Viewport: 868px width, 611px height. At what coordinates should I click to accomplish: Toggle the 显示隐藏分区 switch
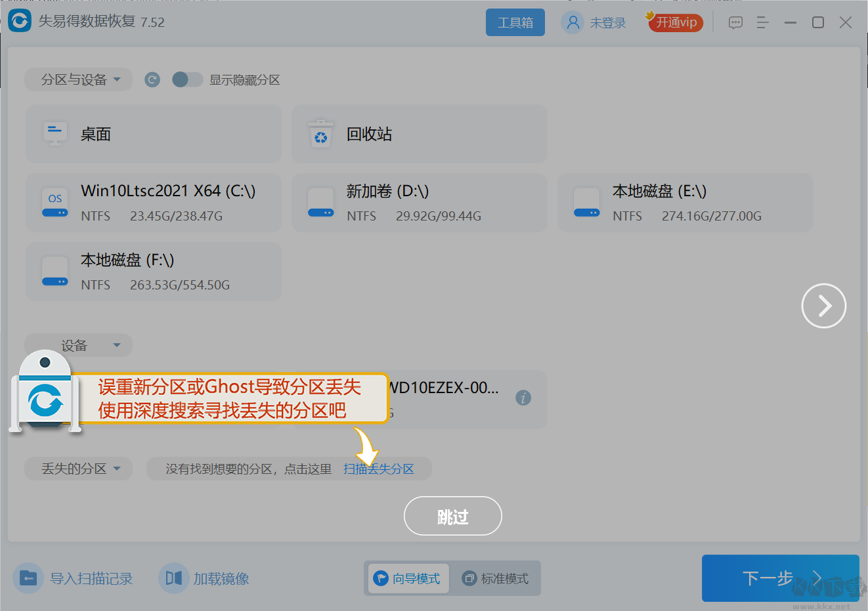tap(187, 79)
